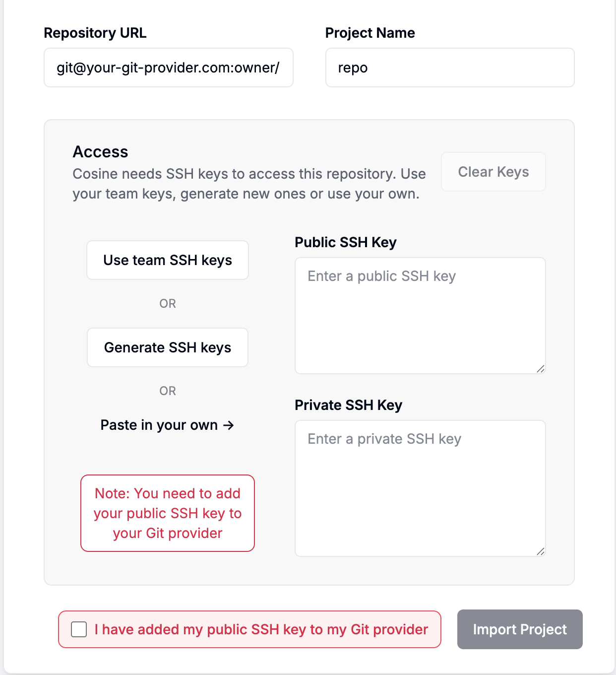Click the 'I have added my public SSH key' label text
The image size is (616, 675).
coord(261,629)
